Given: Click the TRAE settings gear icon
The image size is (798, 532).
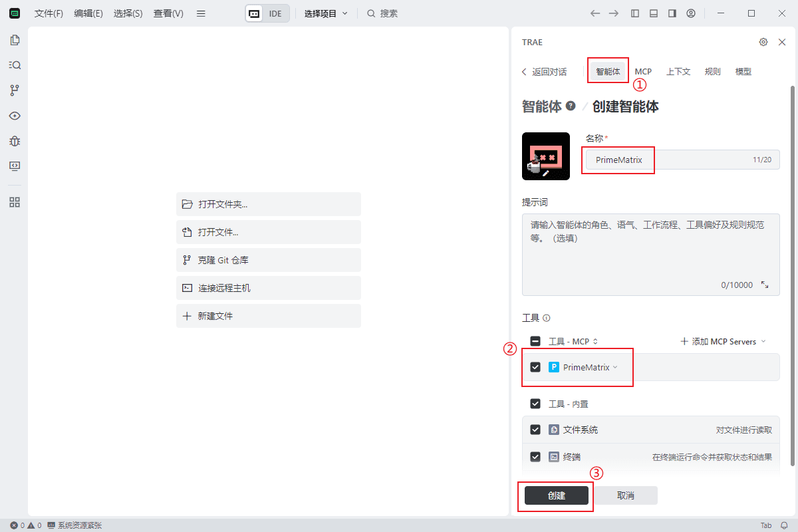Looking at the screenshot, I should (763, 42).
